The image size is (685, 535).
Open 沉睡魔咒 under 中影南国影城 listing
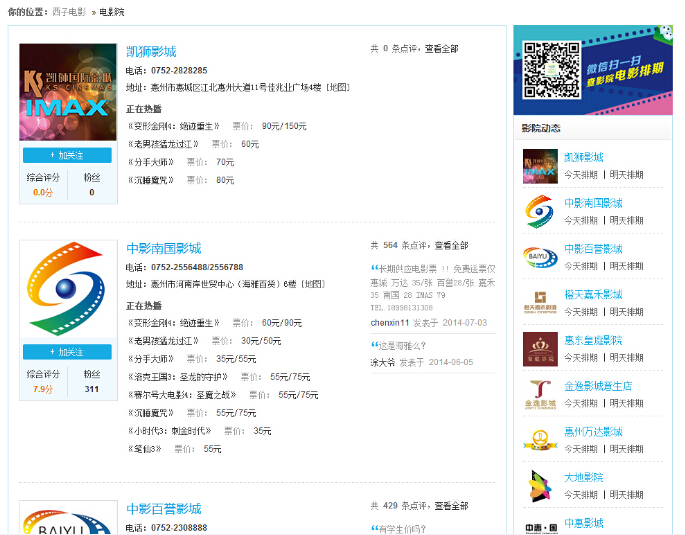point(151,413)
